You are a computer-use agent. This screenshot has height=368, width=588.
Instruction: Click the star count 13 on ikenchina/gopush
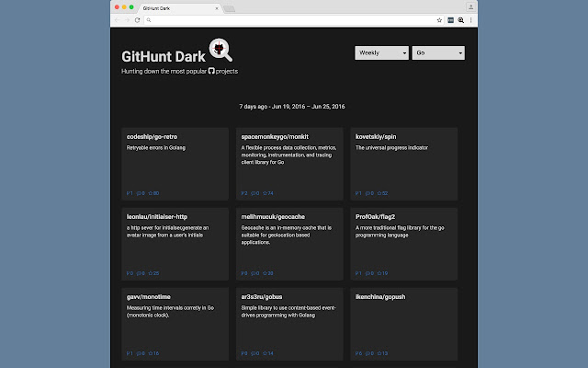pos(382,353)
